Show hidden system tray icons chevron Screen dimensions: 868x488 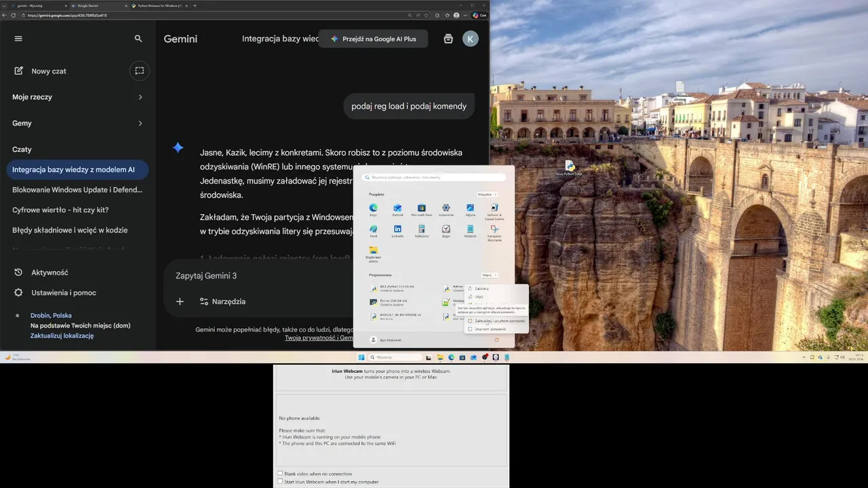coord(804,357)
